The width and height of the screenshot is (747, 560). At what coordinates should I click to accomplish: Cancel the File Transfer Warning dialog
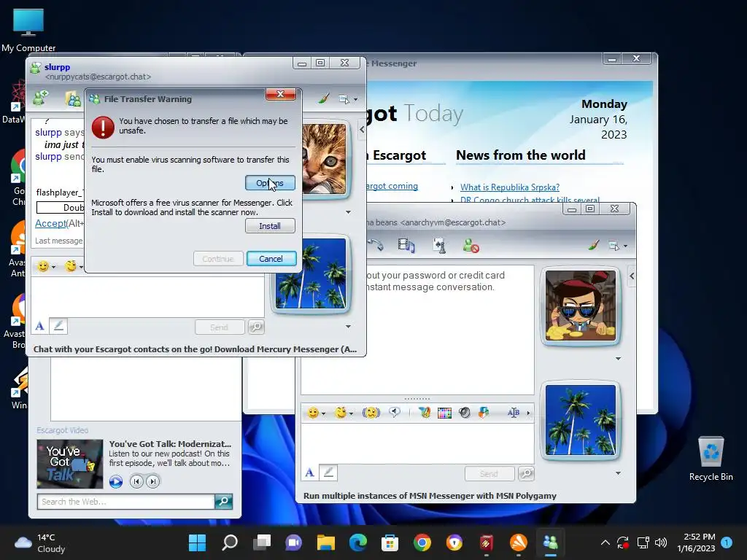point(271,259)
